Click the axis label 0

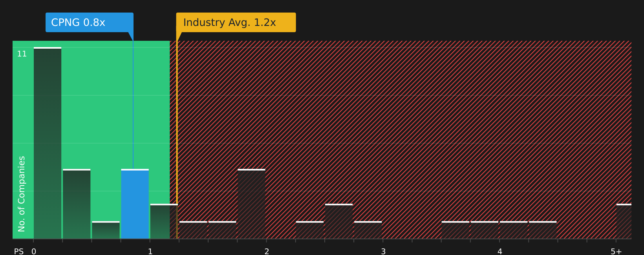pyautogui.click(x=34, y=251)
